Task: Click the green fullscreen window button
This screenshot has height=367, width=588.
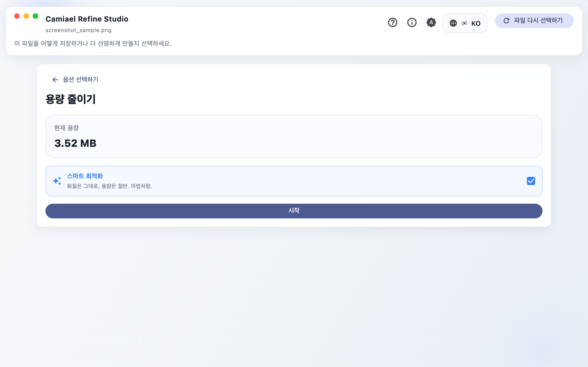Action: (35, 16)
